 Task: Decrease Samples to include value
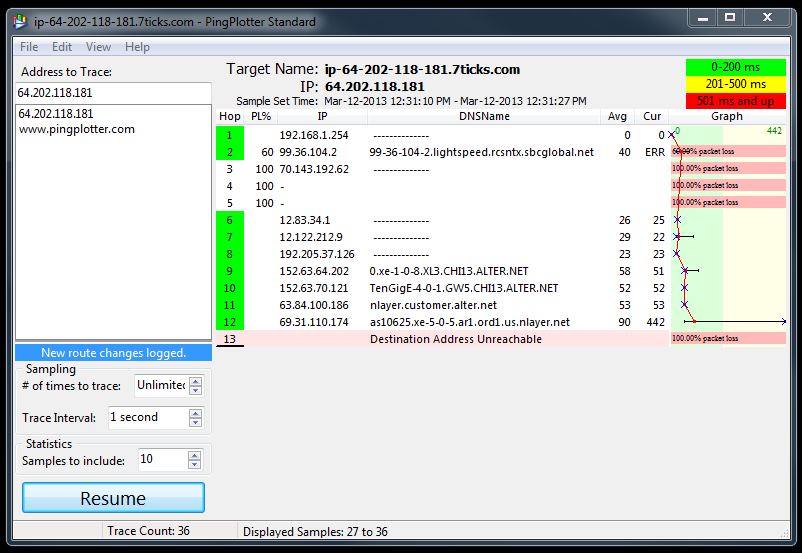tap(194, 464)
